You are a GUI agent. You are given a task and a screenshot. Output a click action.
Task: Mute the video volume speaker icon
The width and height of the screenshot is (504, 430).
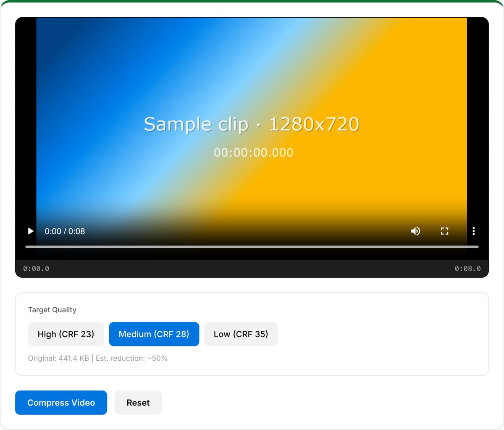click(415, 231)
